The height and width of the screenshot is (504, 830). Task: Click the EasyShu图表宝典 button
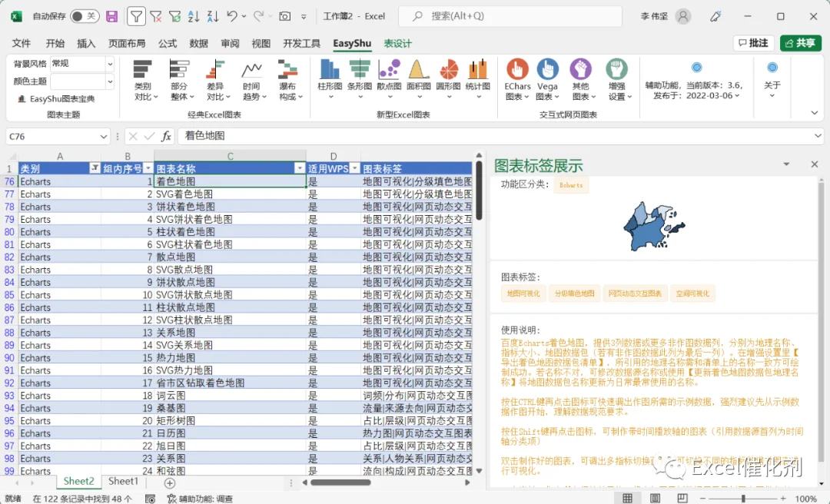point(57,99)
